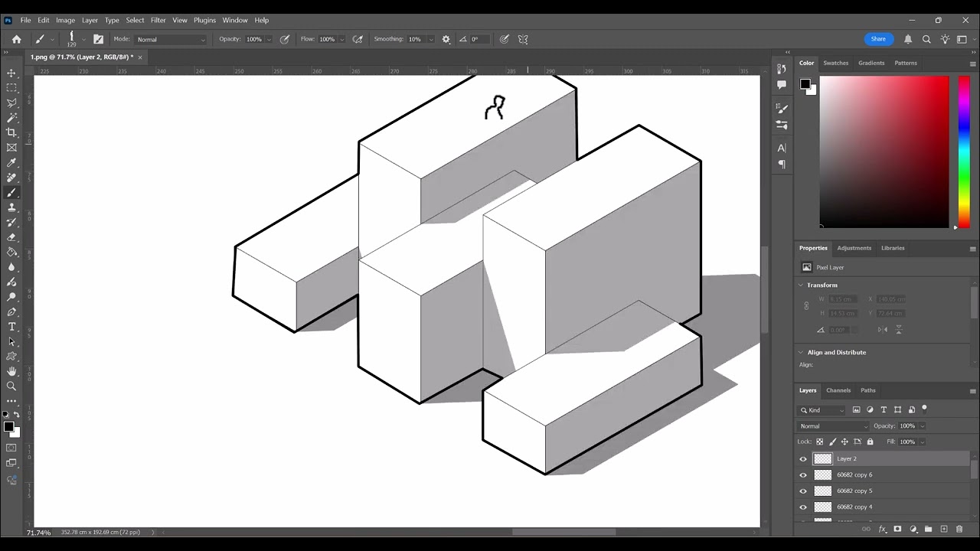Add a layer mask
This screenshot has height=551, width=980.
click(897, 529)
